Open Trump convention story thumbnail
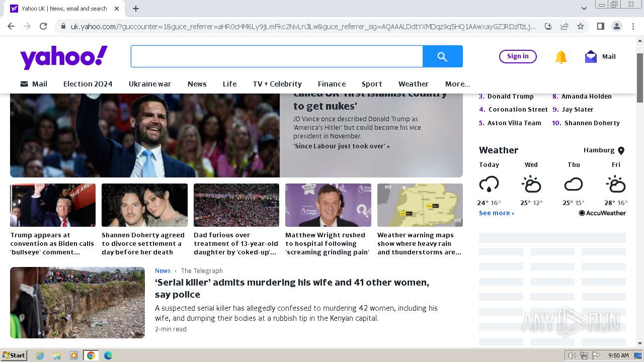Image resolution: width=644 pixels, height=362 pixels. click(53, 205)
